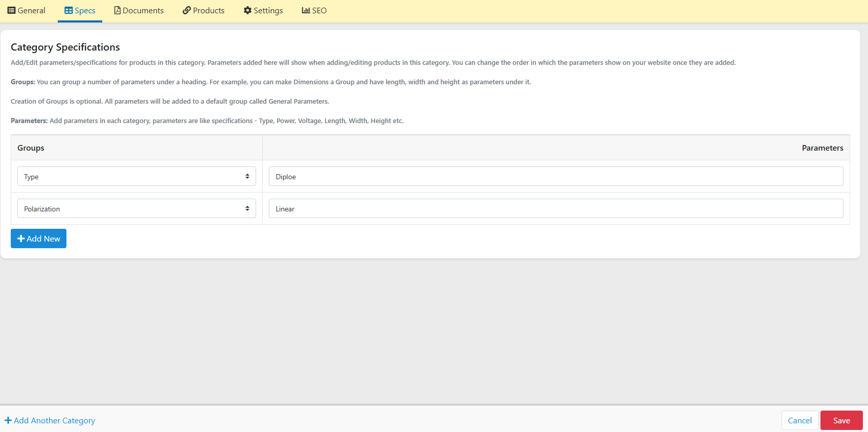Screen dimensions: 868x432
Task: Save the category changes
Action: pyautogui.click(x=841, y=420)
